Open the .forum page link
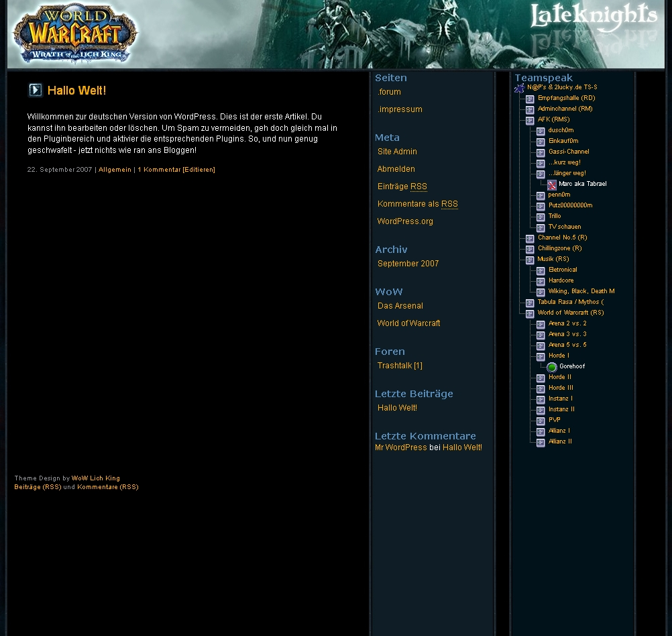672x636 pixels. coord(389,92)
